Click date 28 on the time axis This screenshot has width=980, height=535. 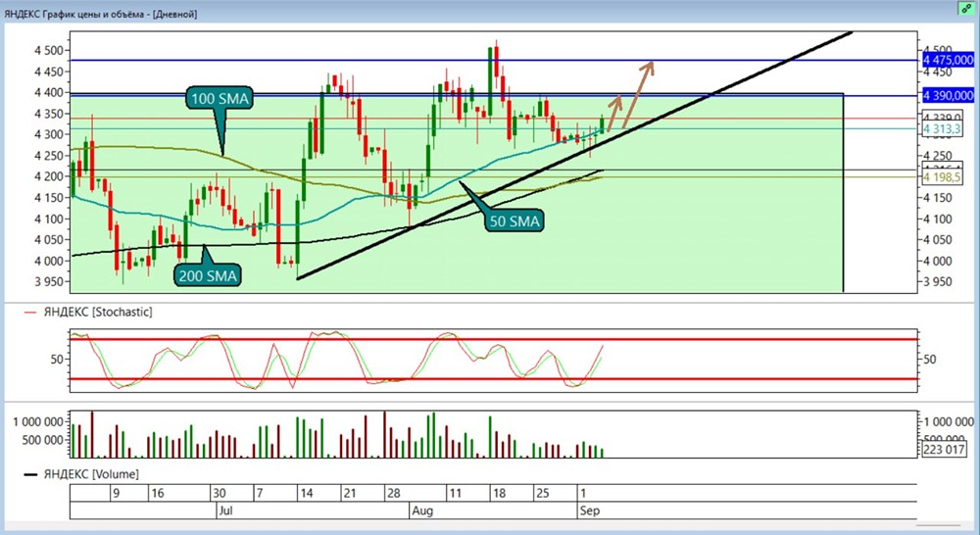point(393,493)
